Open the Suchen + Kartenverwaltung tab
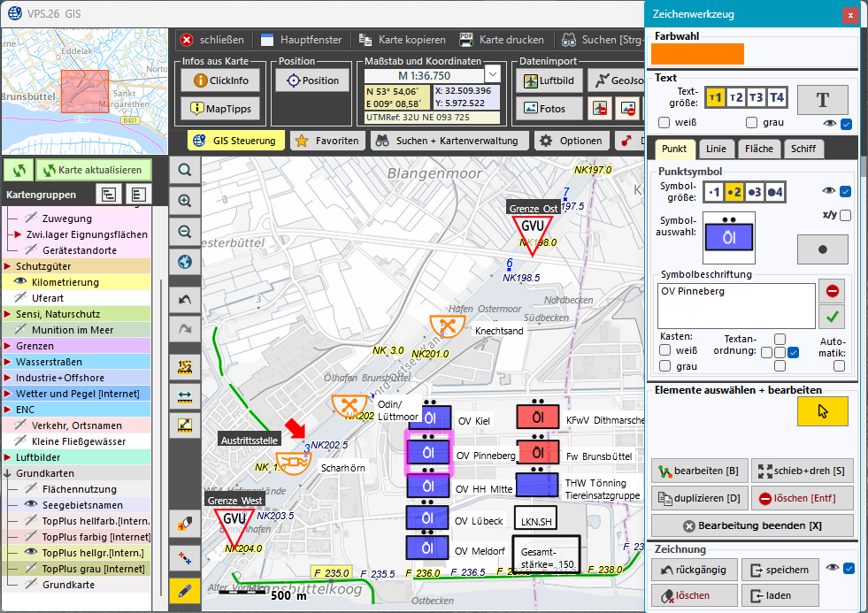868x613 pixels. 452,140
